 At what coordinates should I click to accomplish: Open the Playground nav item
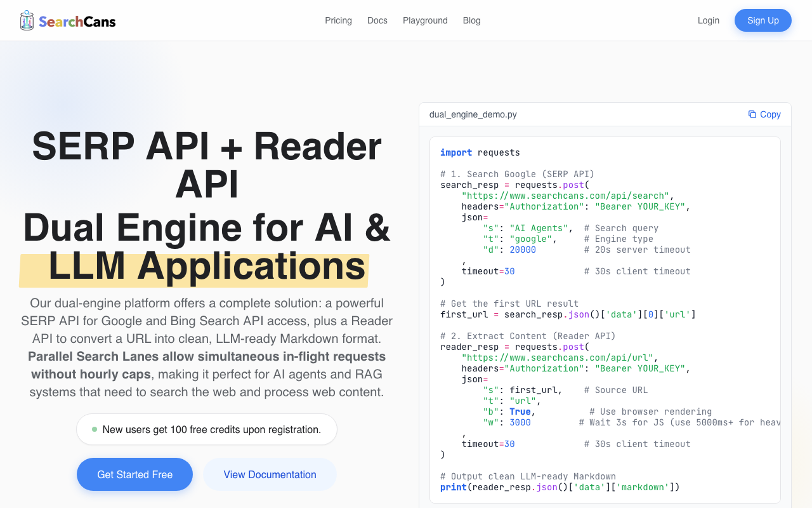click(x=425, y=20)
